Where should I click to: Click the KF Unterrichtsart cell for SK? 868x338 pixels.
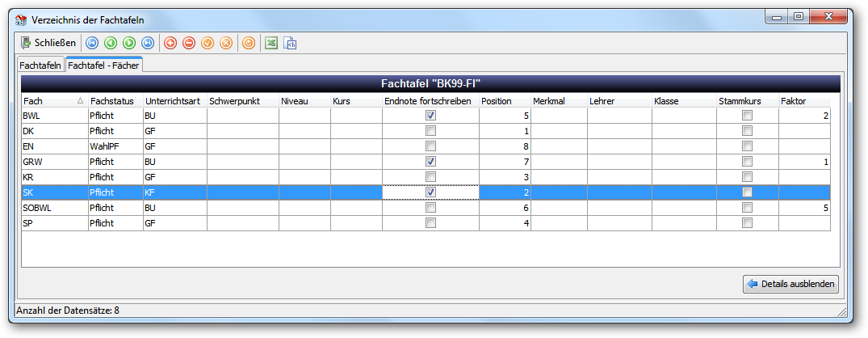click(175, 192)
